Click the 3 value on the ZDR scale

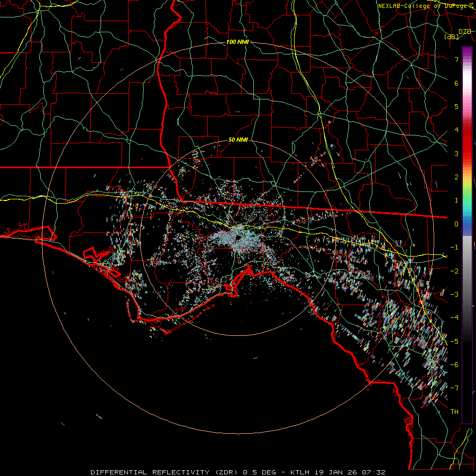(456, 153)
